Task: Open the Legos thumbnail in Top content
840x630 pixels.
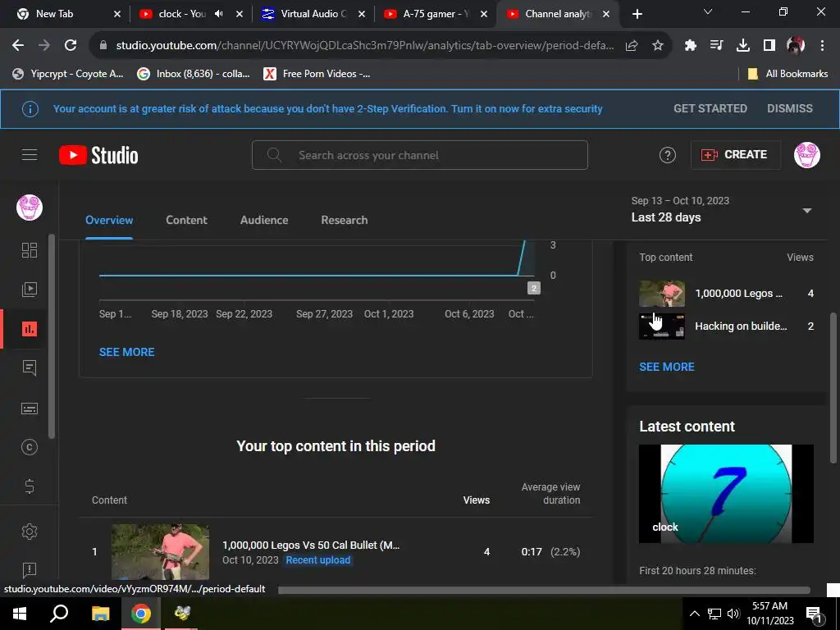Action: pyautogui.click(x=662, y=294)
